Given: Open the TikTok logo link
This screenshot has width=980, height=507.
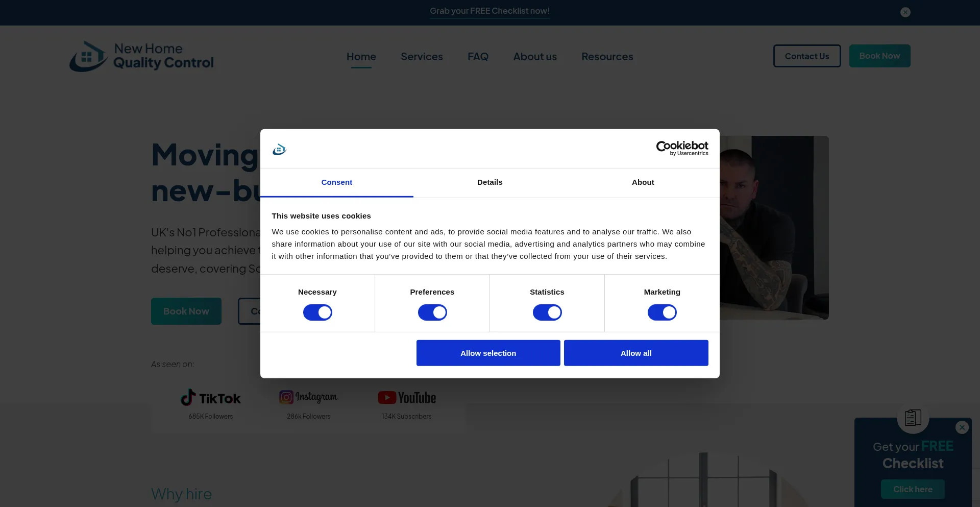Looking at the screenshot, I should point(210,398).
